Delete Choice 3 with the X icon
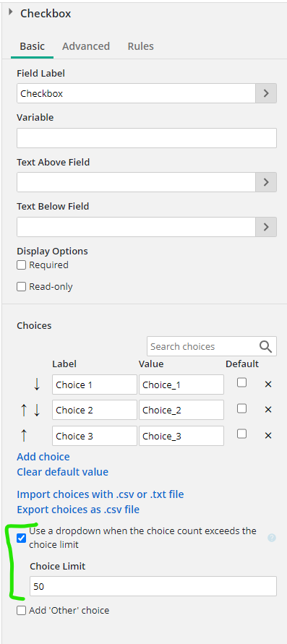 (x=268, y=435)
